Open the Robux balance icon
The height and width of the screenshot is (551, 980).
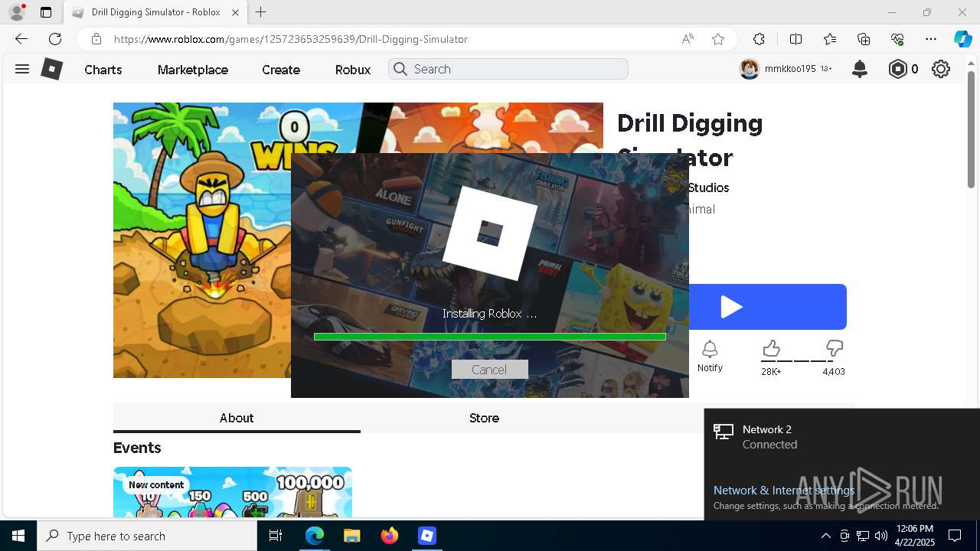tap(897, 69)
